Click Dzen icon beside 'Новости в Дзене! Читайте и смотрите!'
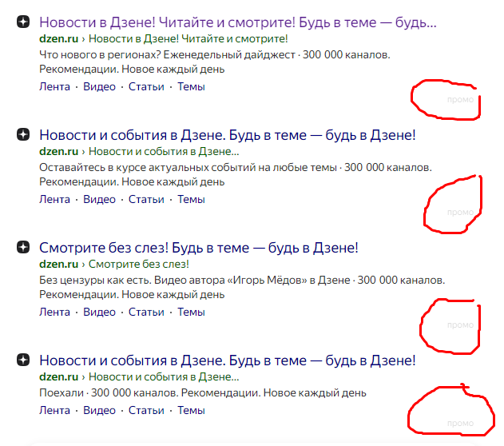Viewport: 504px width, 446px height. [23, 22]
